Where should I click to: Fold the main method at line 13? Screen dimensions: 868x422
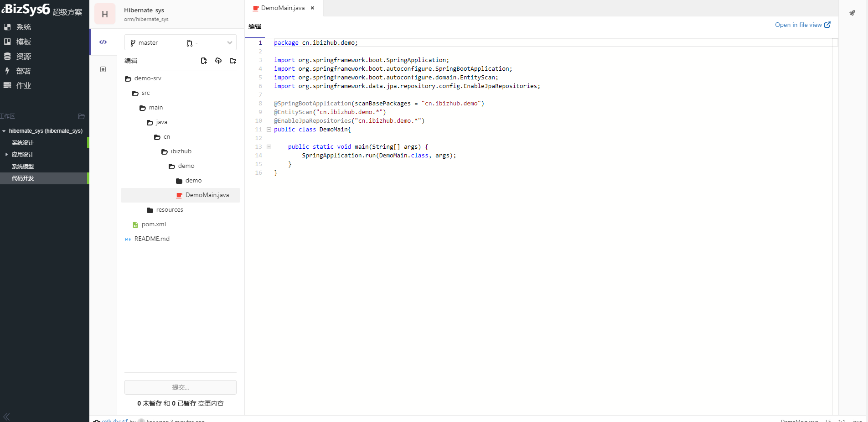(269, 147)
